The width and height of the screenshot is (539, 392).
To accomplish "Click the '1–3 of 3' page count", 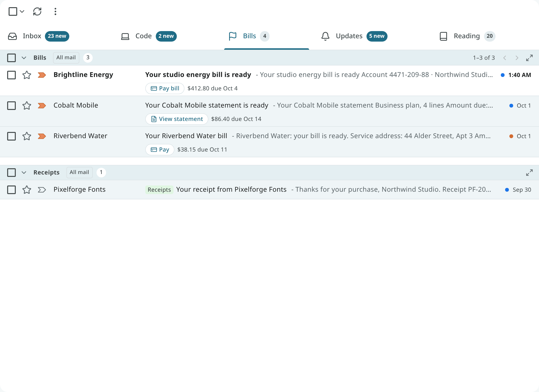I will coord(484,58).
